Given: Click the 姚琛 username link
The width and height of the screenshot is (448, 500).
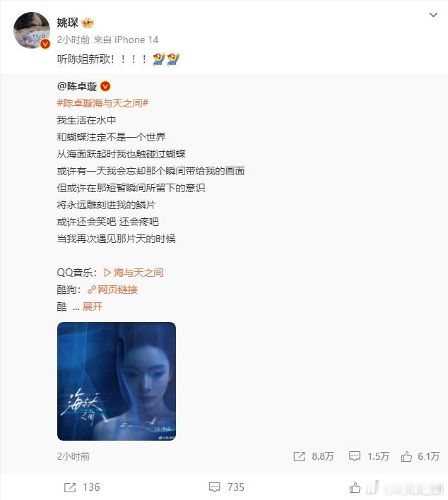Looking at the screenshot, I should [x=67, y=23].
